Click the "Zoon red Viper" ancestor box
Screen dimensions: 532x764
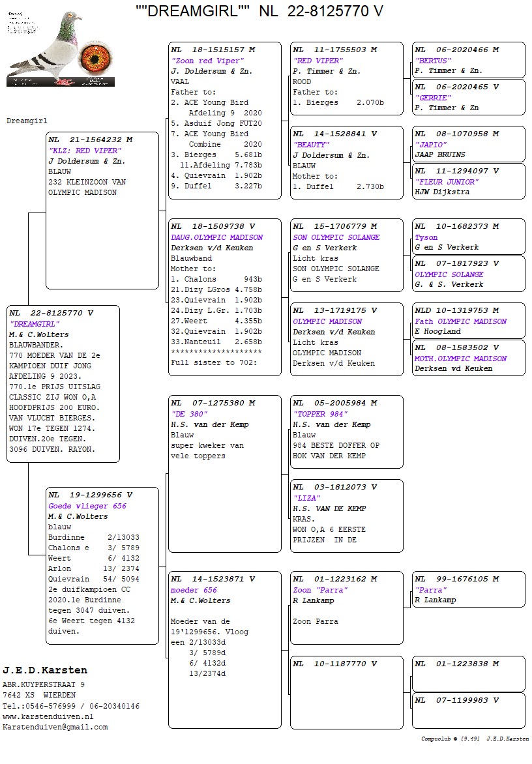(224, 120)
